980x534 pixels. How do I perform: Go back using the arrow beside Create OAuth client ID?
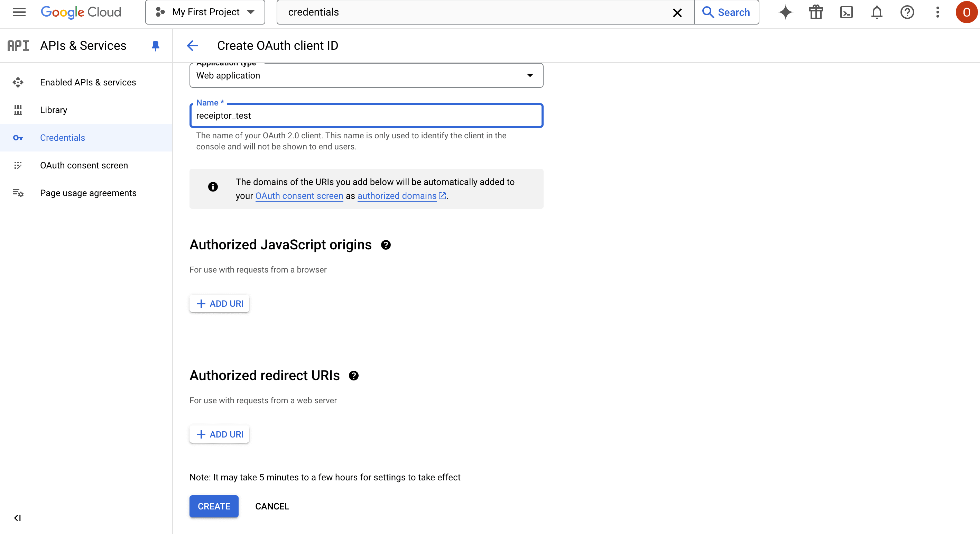click(x=193, y=46)
